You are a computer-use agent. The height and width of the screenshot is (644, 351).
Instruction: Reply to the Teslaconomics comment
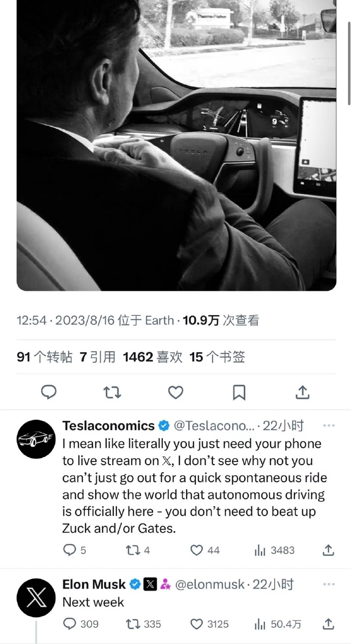coord(74,550)
